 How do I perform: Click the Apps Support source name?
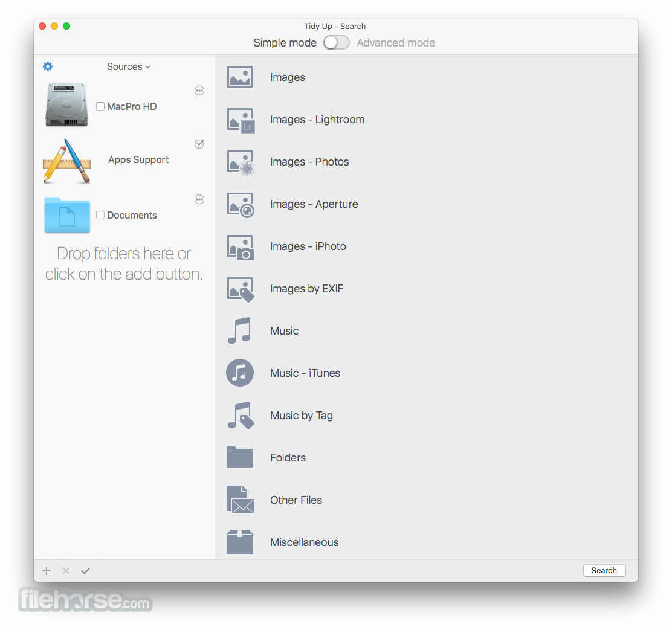click(138, 160)
